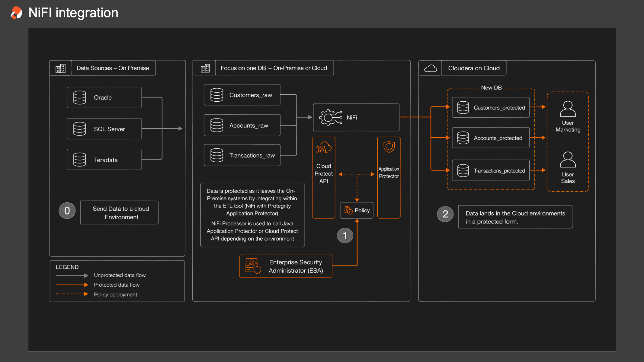This screenshot has width=644, height=362.
Task: Click Data lands in the Cloud environments note
Action: tap(515, 217)
